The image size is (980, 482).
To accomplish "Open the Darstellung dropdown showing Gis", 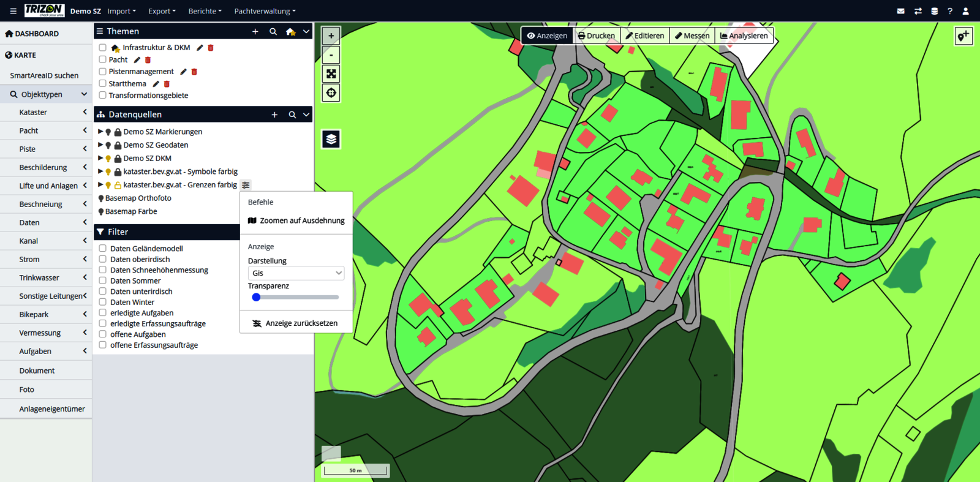I will pos(295,273).
